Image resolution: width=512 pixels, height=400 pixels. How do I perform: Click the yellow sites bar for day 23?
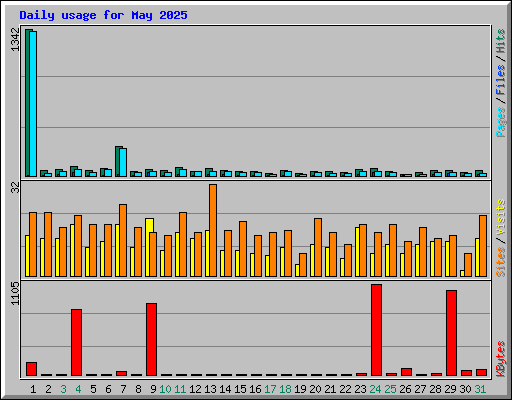357,252
